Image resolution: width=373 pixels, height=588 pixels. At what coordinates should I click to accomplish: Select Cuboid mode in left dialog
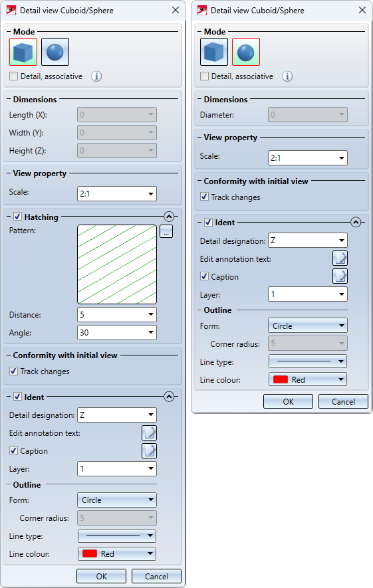click(x=23, y=52)
